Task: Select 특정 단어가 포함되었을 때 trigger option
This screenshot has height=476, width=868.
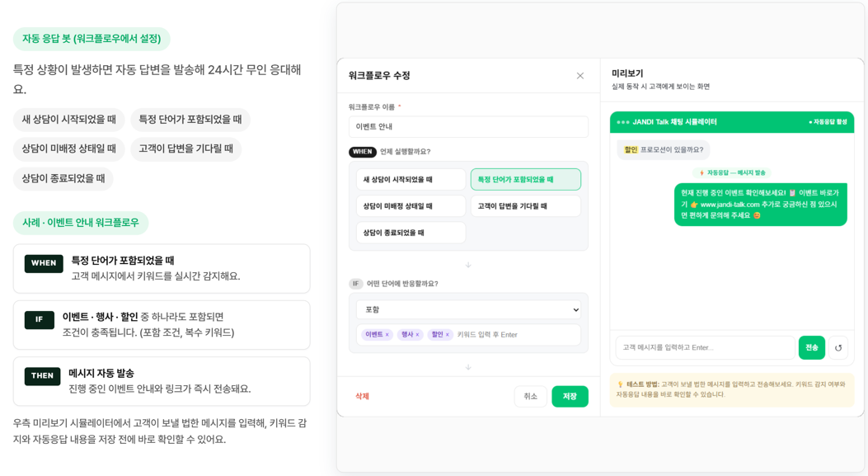Action: click(525, 180)
